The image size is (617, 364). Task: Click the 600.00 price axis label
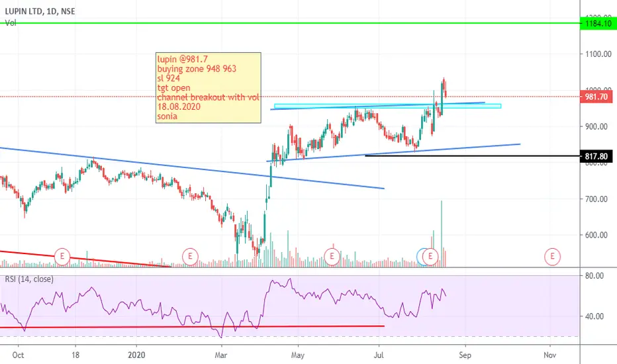(596, 235)
